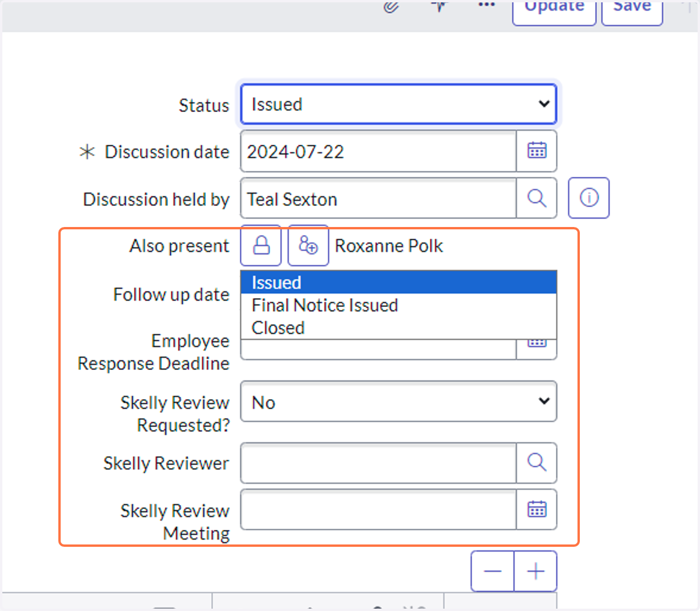The width and height of the screenshot is (700, 611).
Task: Click the Skelly Reviewer input field
Action: coord(379,463)
